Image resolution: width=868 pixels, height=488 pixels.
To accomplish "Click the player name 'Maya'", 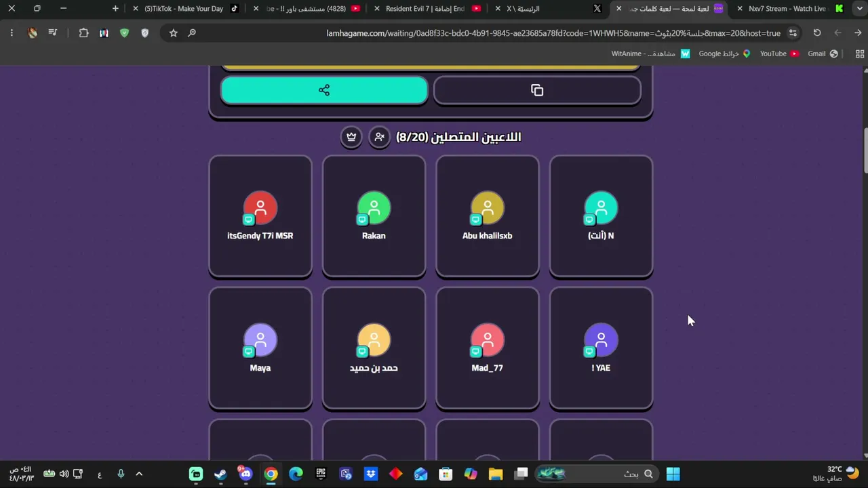I will click(260, 368).
